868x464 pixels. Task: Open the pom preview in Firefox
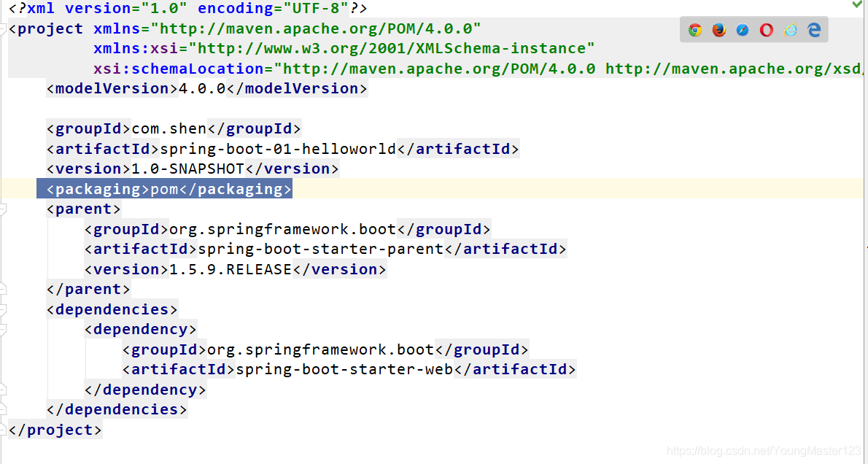pos(718,30)
